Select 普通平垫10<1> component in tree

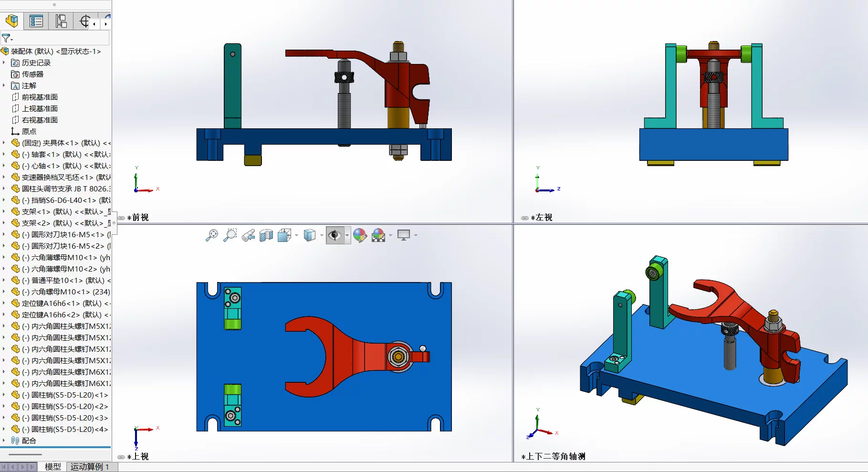click(61, 280)
